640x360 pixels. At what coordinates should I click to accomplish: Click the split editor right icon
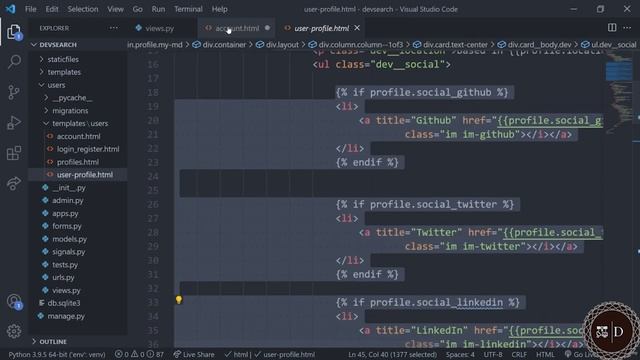pos(612,27)
